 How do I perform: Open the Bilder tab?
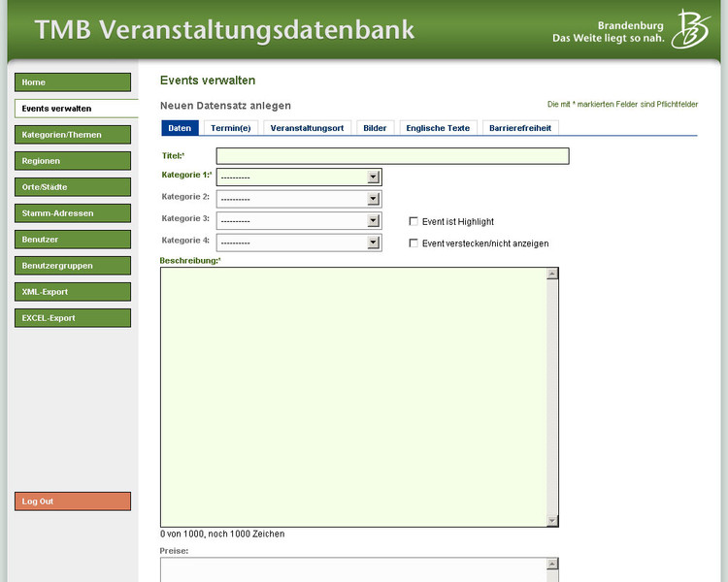tap(375, 128)
